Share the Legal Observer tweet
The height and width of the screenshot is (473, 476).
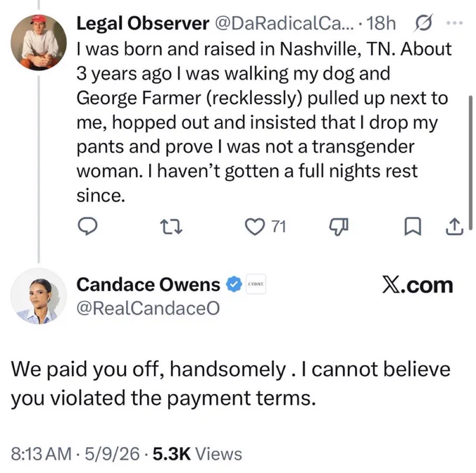454,227
